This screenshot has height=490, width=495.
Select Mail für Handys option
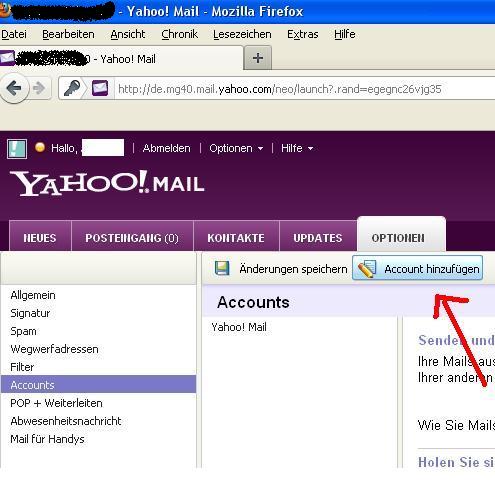coord(47,439)
